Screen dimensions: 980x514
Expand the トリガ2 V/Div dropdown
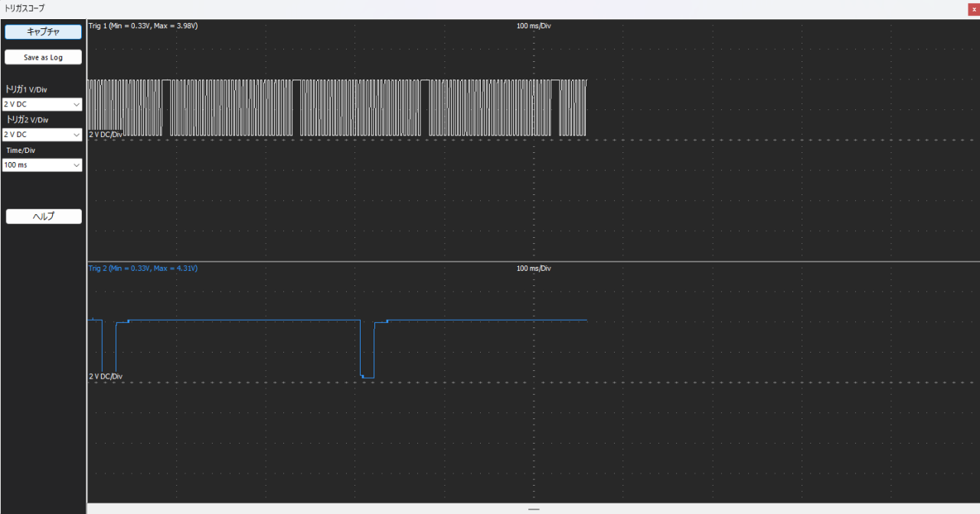(x=42, y=135)
